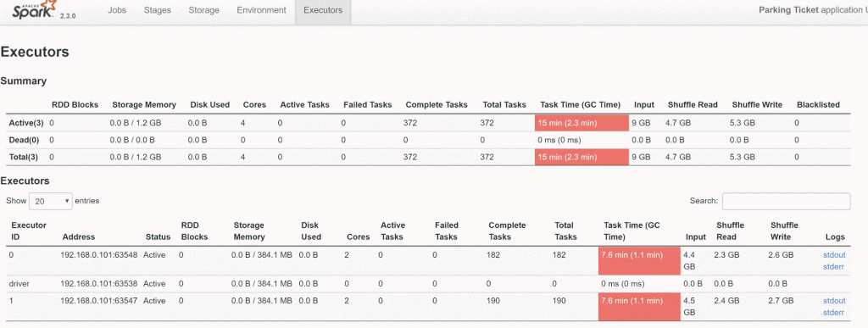This screenshot has width=868, height=328.
Task: Go to the Environment tab
Action: click(x=261, y=10)
